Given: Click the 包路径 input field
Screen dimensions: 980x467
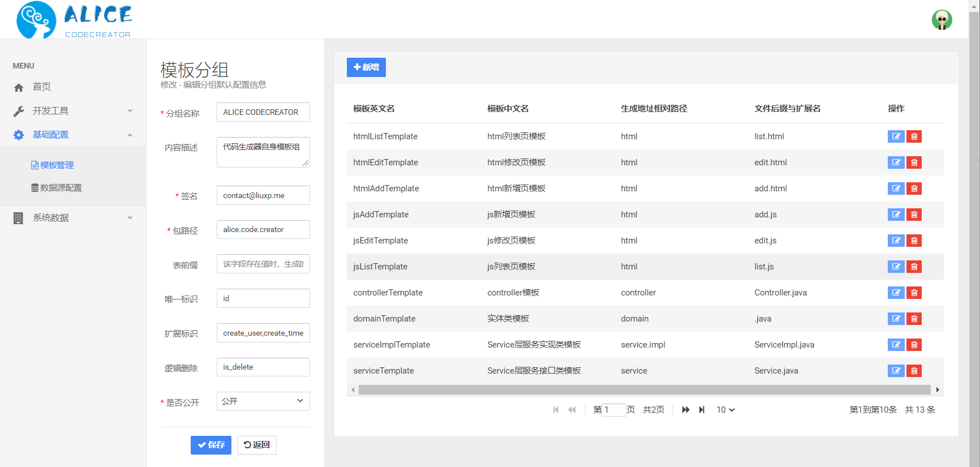Looking at the screenshot, I should [x=263, y=230].
